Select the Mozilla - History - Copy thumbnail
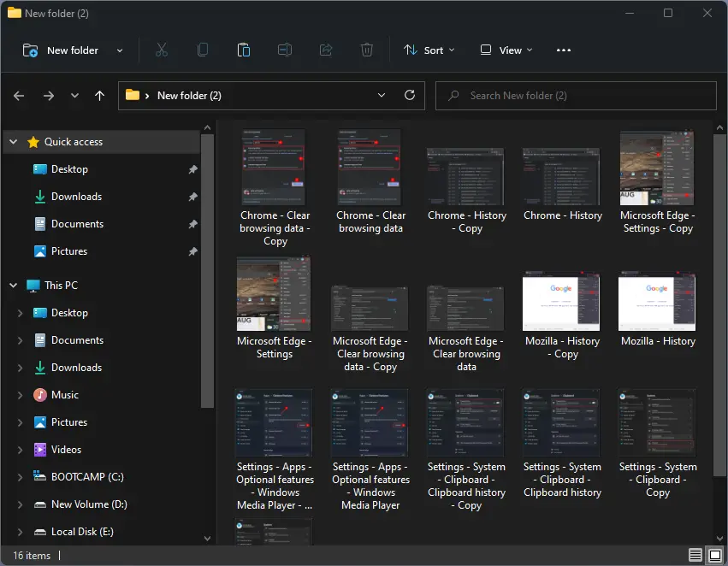The width and height of the screenshot is (728, 566). tap(561, 301)
